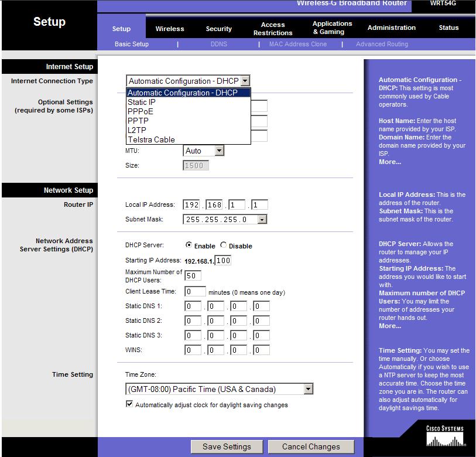
Task: Select the DHCP Server Enable radio button
Action: pyautogui.click(x=189, y=245)
